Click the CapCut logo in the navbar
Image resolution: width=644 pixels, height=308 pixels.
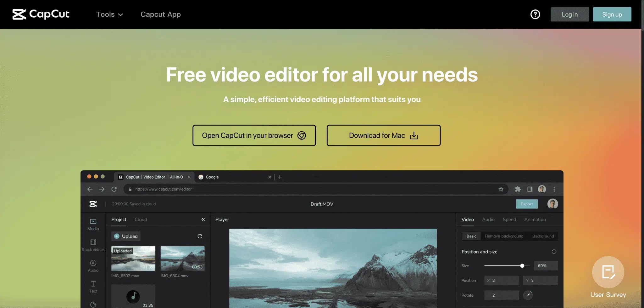[x=41, y=14]
